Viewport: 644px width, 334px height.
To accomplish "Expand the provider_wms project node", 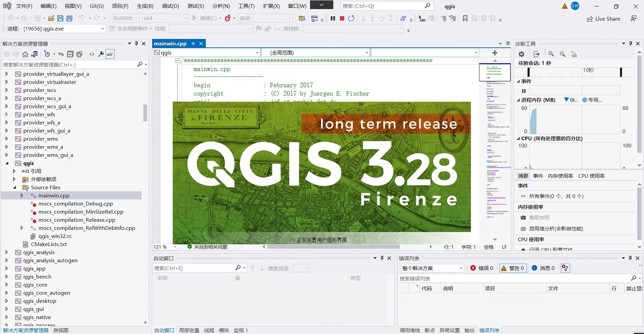I will click(x=7, y=139).
